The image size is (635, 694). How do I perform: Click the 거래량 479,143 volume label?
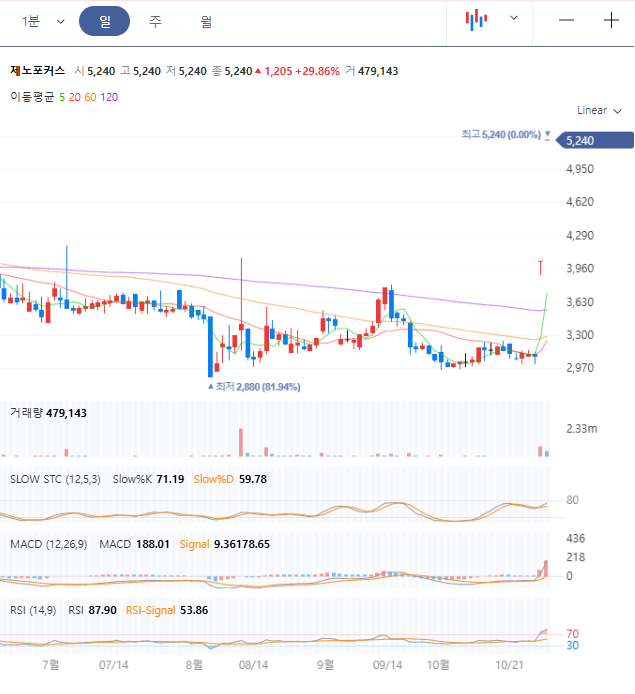(48, 413)
